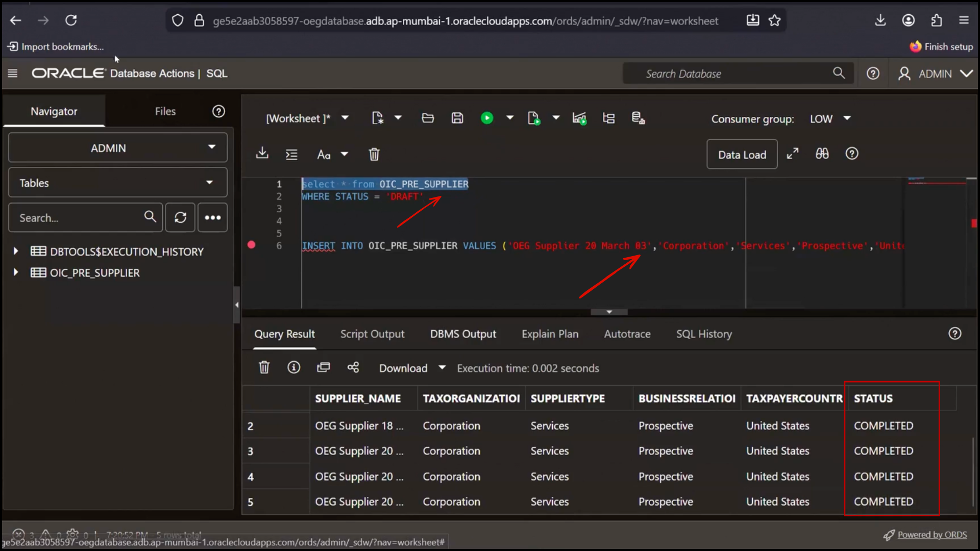The image size is (980, 551).
Task: Open browser extensions icon
Action: tap(936, 20)
